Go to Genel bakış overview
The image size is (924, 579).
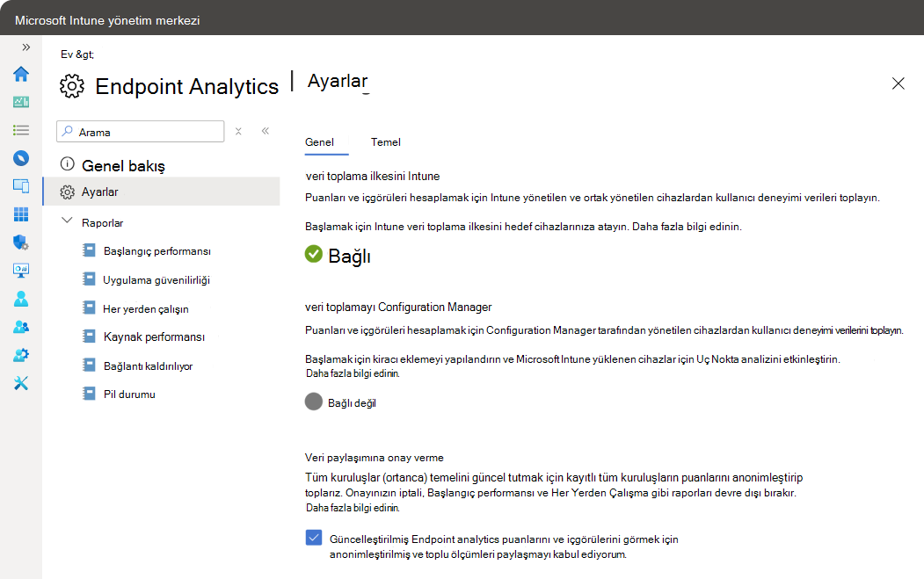coord(123,165)
